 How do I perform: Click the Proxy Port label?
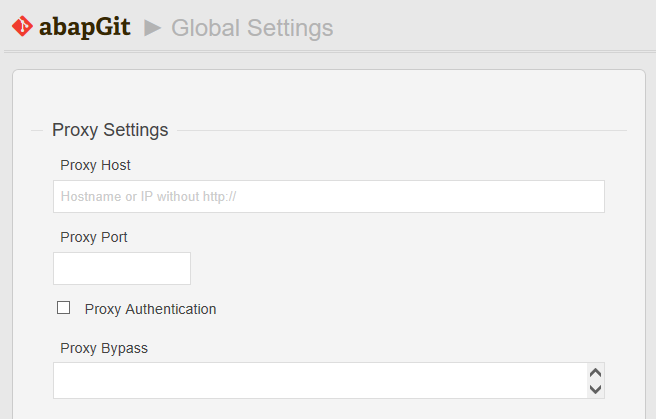94,237
